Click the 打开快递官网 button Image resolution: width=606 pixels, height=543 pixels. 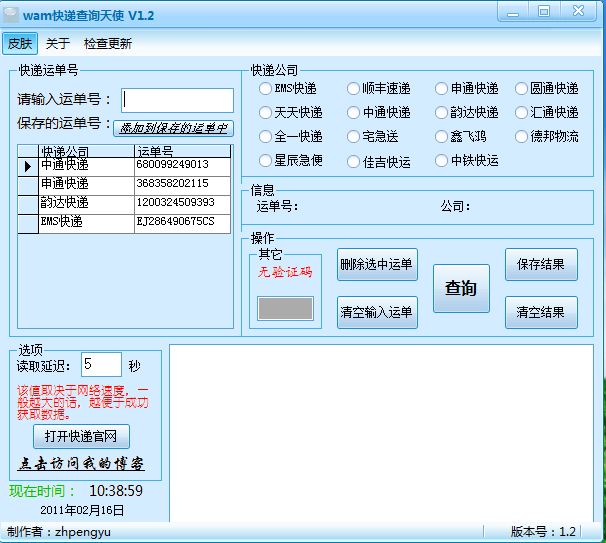pos(81,436)
